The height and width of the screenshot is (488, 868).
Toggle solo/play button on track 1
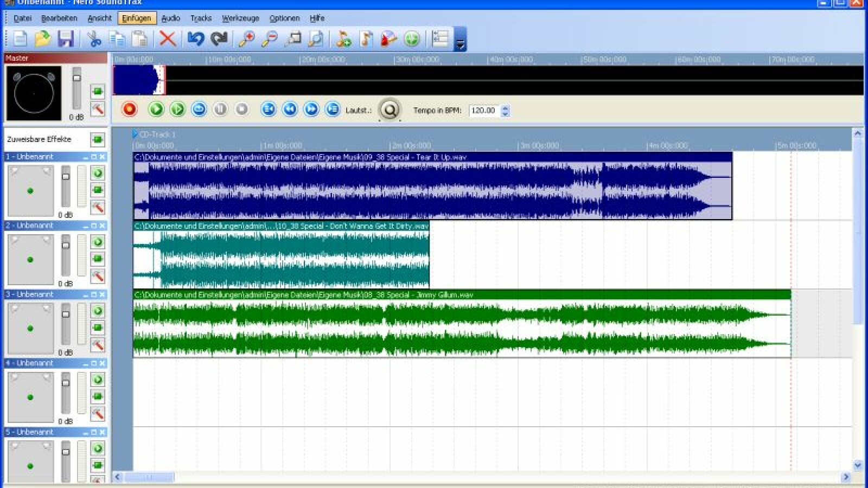click(x=98, y=174)
